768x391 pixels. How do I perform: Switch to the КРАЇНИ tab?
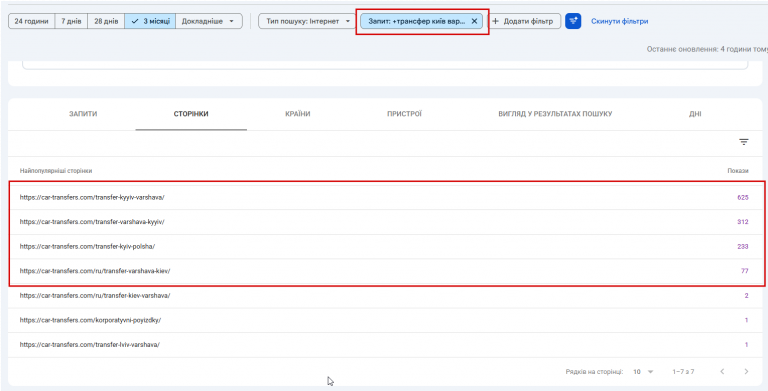[x=297, y=114]
